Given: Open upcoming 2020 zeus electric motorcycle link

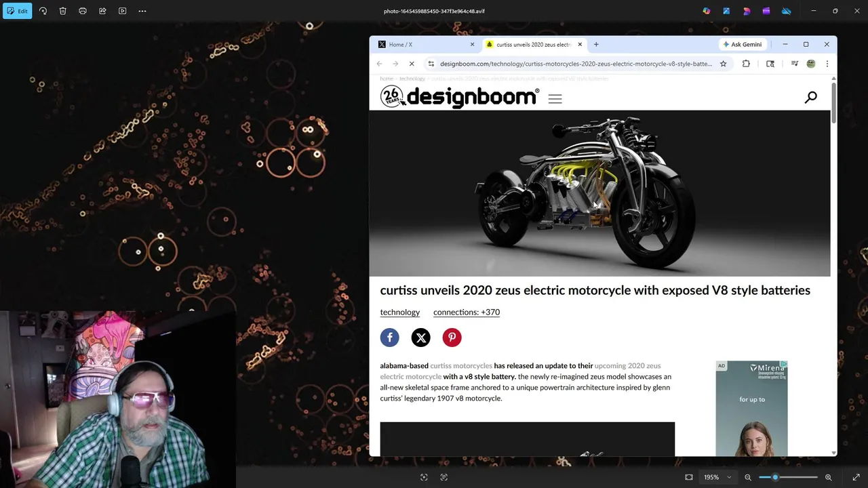Looking at the screenshot, I should (520, 371).
